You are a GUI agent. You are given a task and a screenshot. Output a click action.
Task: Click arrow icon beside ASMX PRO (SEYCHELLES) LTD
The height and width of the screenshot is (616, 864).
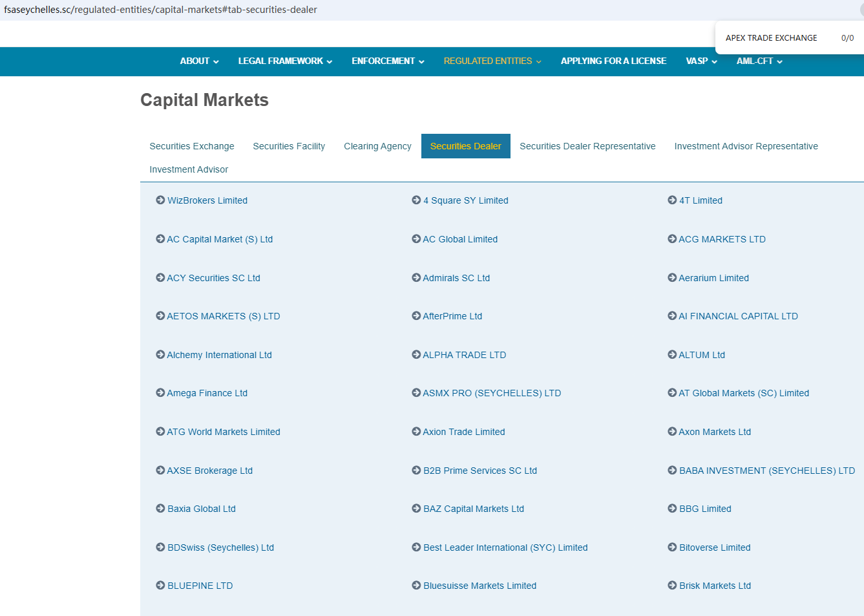click(x=416, y=393)
